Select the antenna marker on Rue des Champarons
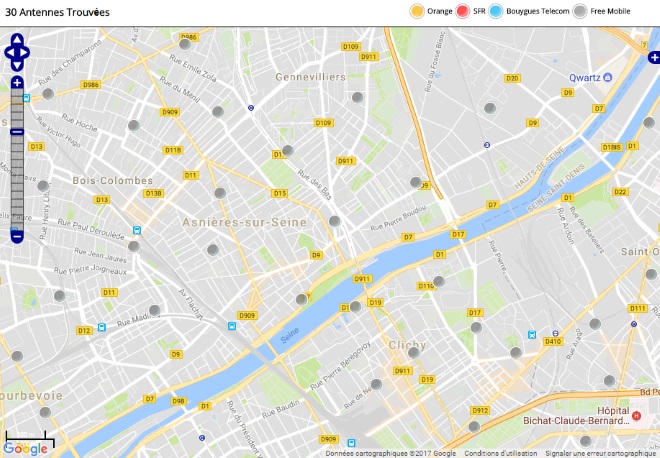The height and width of the screenshot is (458, 660). point(48,94)
